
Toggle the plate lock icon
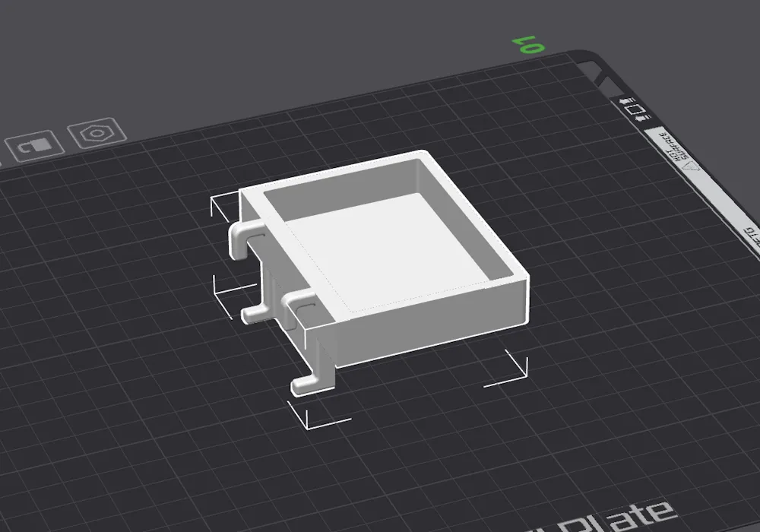(x=34, y=146)
